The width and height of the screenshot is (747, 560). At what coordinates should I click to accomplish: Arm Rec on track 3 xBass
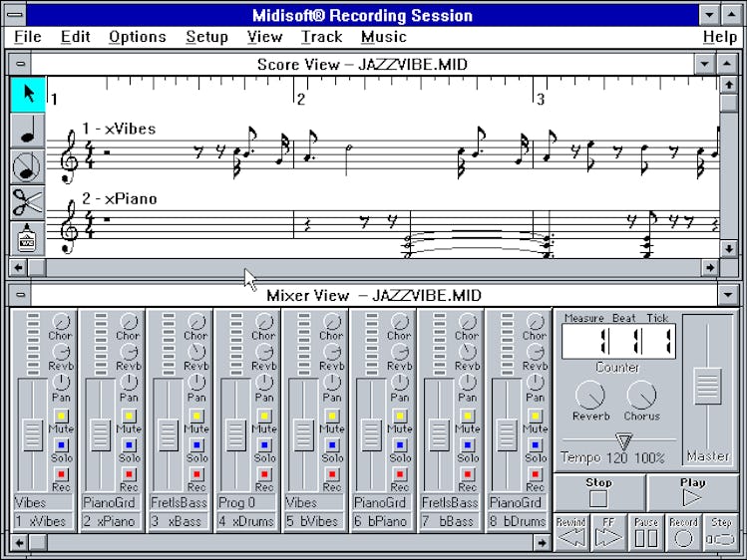(196, 474)
